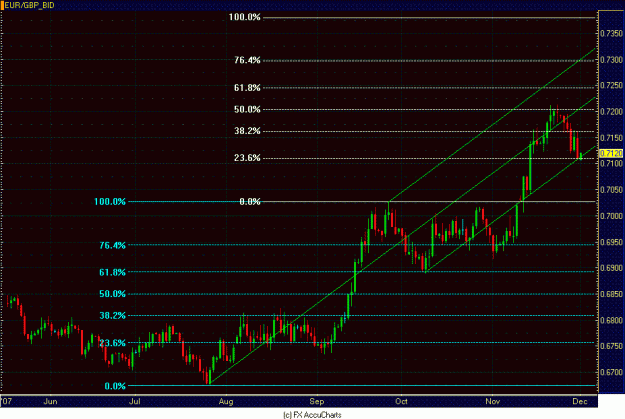Viewport: 625px width, 419px height.
Task: Click the (c) FX AccuCharts credit text
Action: coord(312,415)
